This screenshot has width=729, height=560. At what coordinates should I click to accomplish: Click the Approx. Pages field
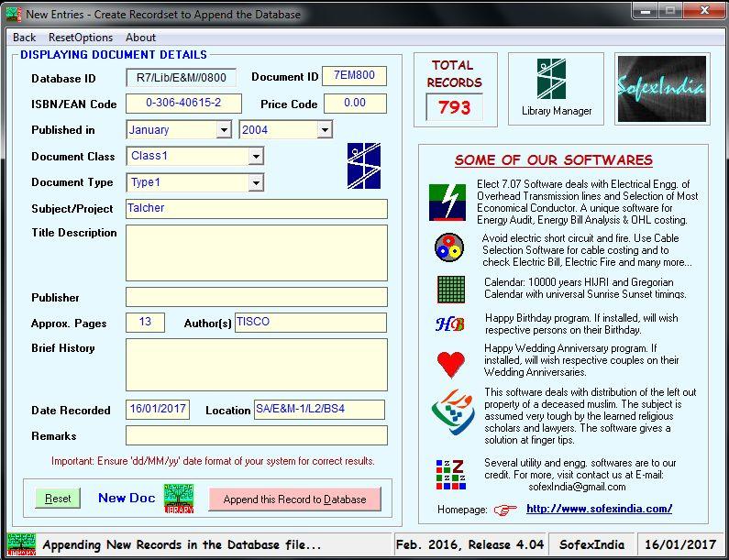tap(145, 323)
